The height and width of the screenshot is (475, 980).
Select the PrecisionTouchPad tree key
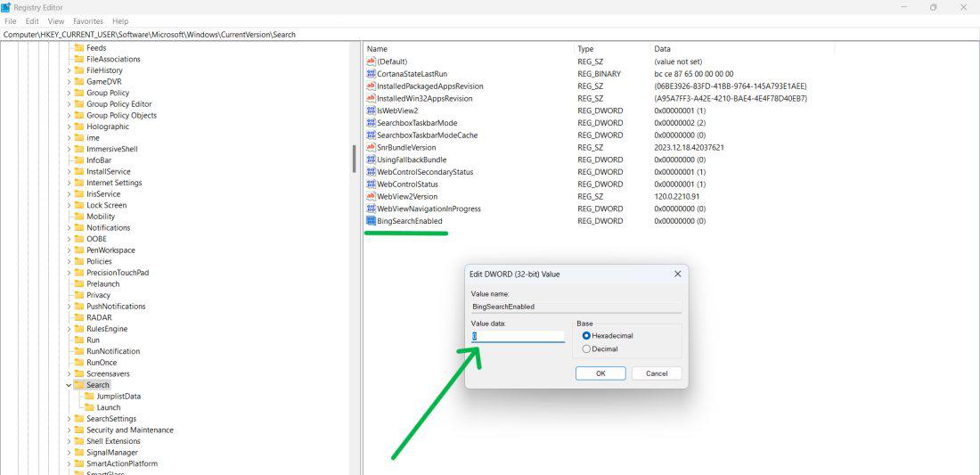coord(118,273)
